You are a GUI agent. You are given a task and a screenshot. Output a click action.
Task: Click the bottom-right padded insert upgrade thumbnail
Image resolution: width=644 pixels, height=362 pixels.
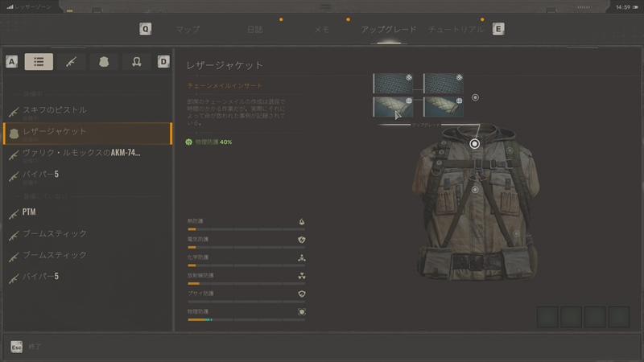(x=444, y=107)
